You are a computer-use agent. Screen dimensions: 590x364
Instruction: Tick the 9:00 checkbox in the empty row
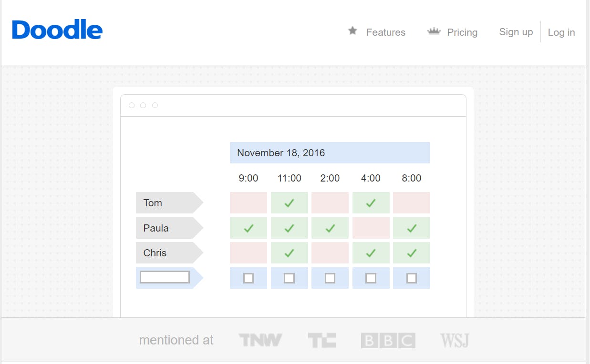[248, 278]
